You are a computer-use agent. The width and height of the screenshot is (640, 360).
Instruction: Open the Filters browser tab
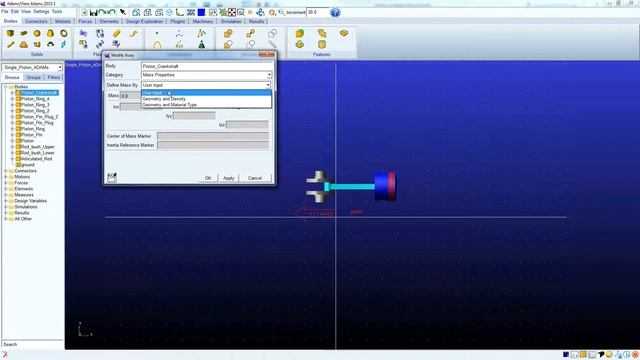pos(53,77)
